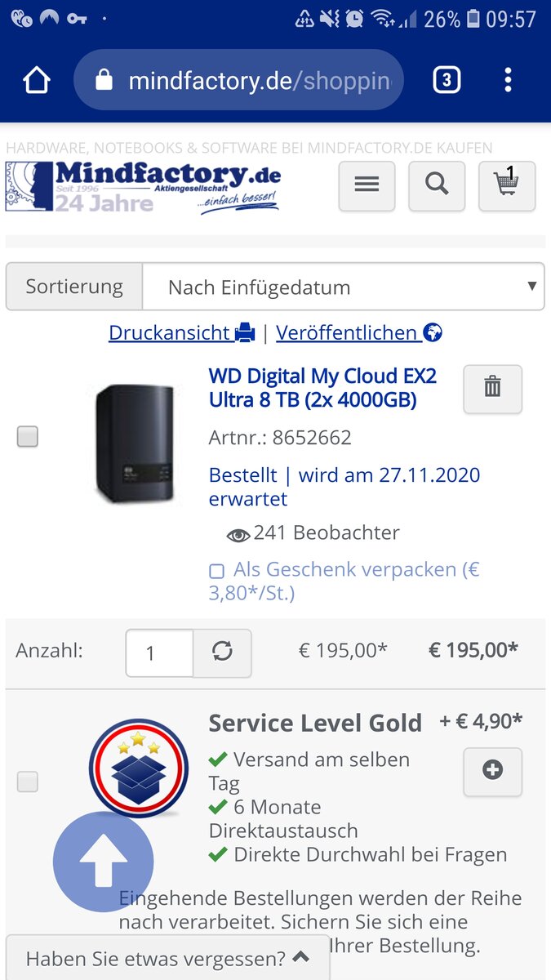Tap the scroll-to-top arrow button
This screenshot has height=980, width=551.
pos(103,862)
